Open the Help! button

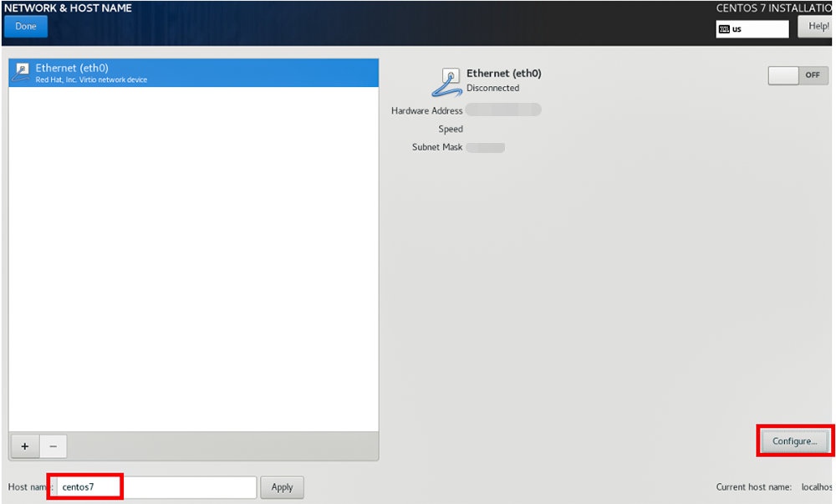[x=816, y=26]
